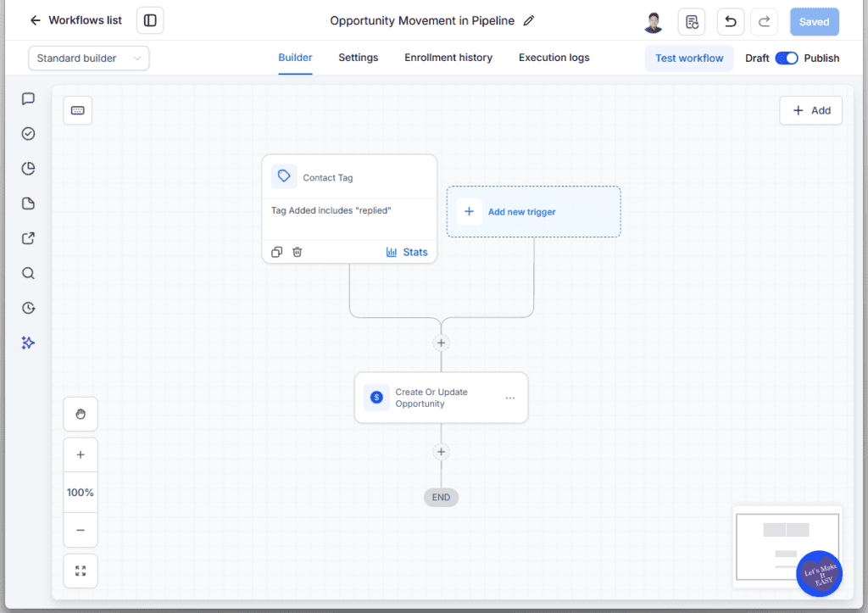The image size is (868, 613).
Task: Open the pie chart sidebar icon
Action: coord(28,169)
